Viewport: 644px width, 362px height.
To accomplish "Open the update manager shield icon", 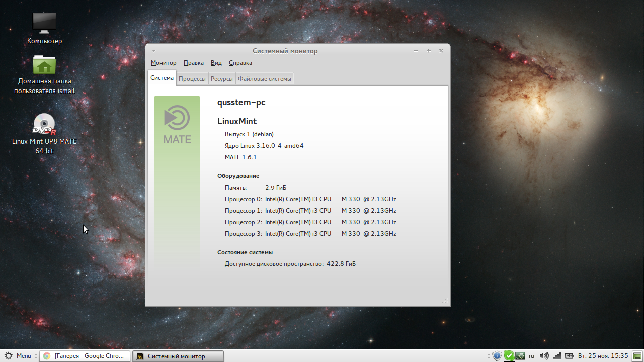I will [497, 356].
